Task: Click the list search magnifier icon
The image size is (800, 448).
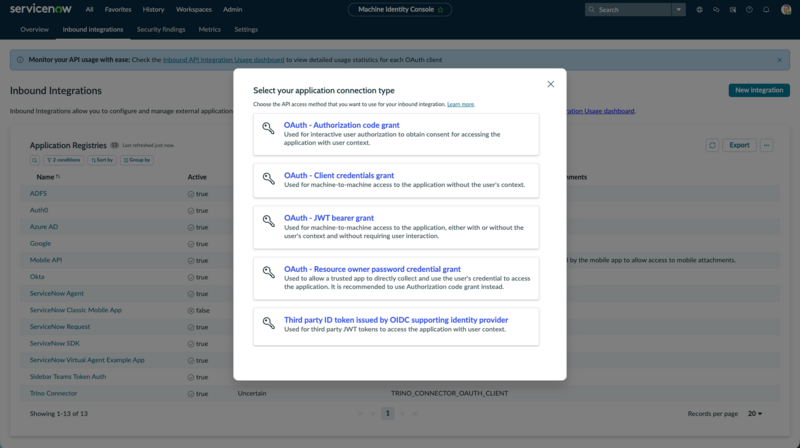Action: (x=35, y=160)
